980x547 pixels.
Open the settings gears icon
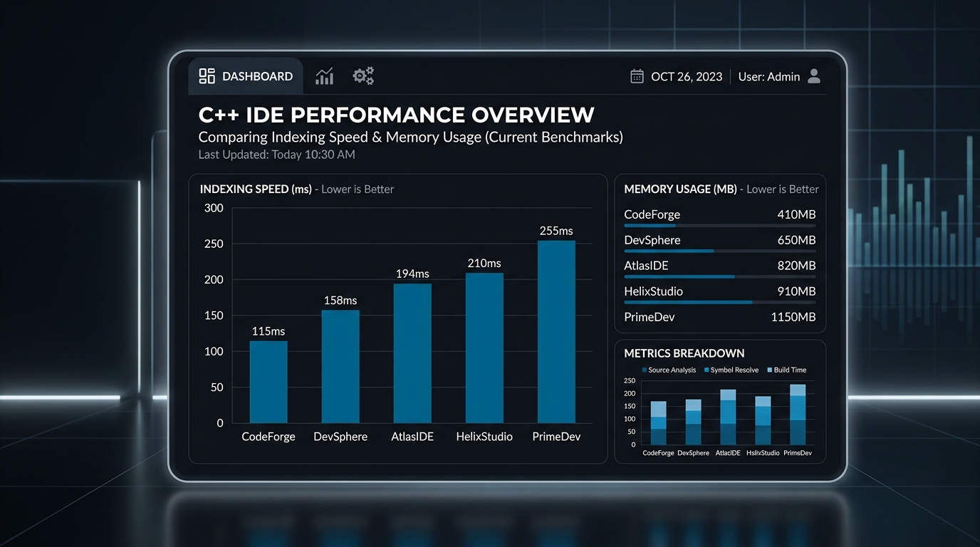[x=363, y=75]
